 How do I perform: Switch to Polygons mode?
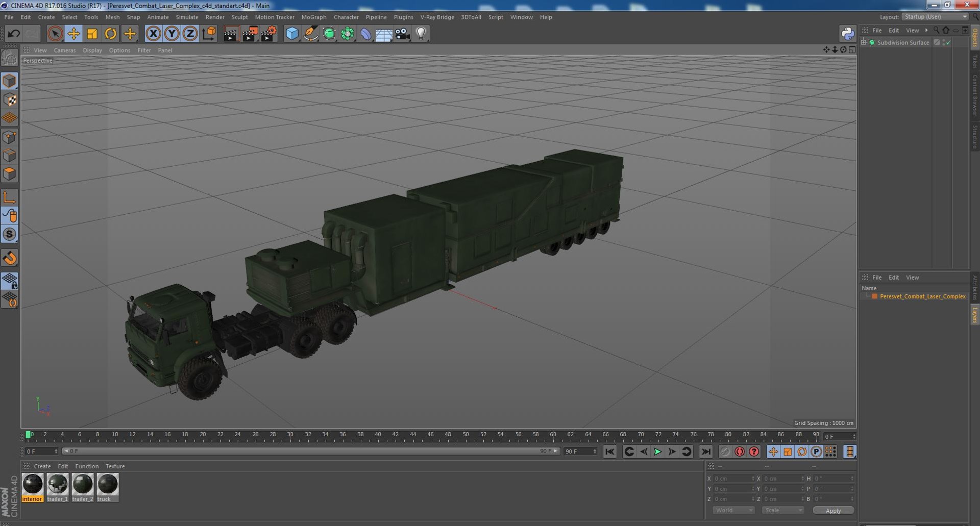pyautogui.click(x=9, y=174)
